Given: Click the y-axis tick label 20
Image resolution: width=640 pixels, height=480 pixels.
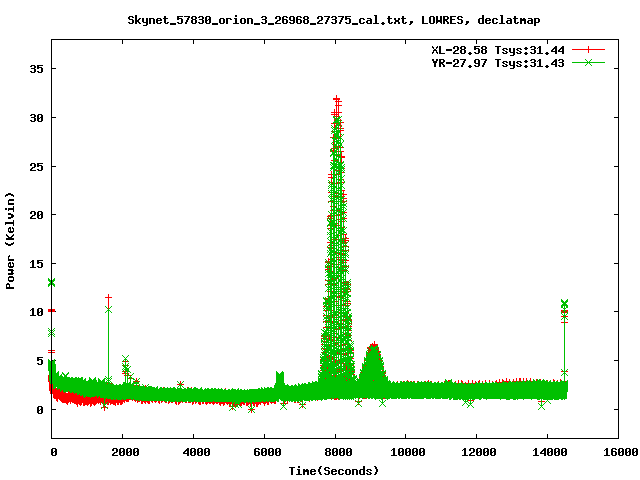Looking at the screenshot, I should click(x=36, y=215).
